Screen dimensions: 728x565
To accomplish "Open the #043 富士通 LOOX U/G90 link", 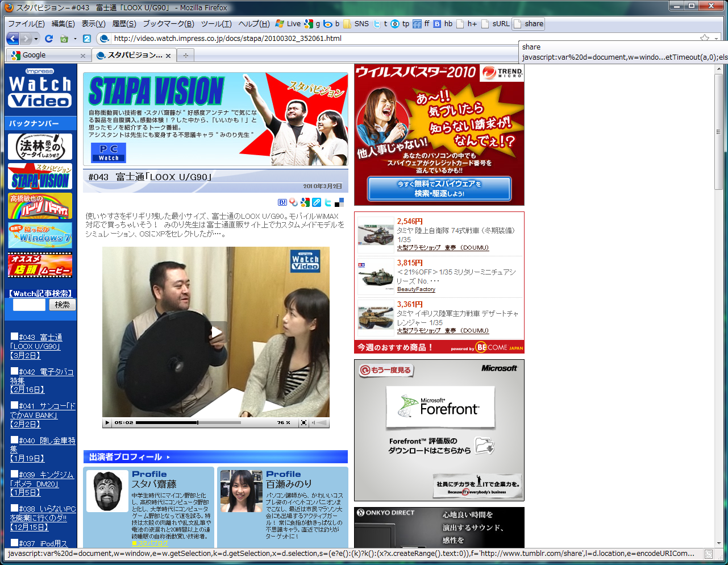I will pyautogui.click(x=36, y=346).
